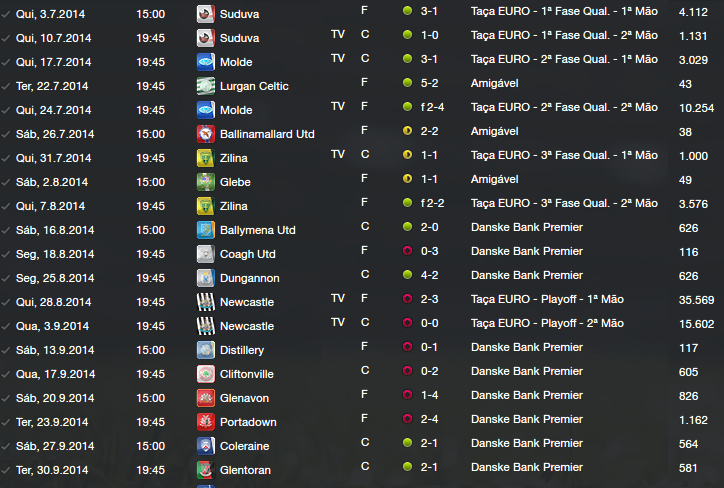724x488 pixels.
Task: Click the Lurgan Celtic club badge
Action: coord(205,86)
